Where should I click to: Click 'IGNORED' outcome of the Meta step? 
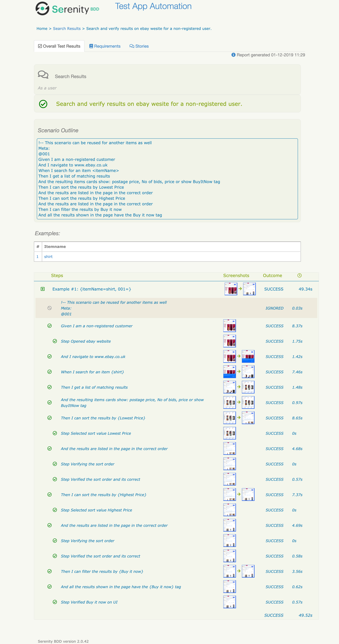275,308
